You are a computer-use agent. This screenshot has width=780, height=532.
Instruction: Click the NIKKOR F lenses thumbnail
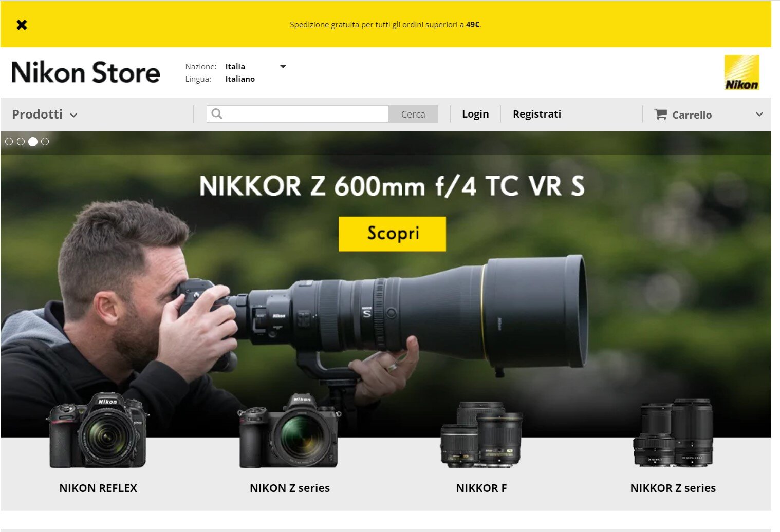481,434
